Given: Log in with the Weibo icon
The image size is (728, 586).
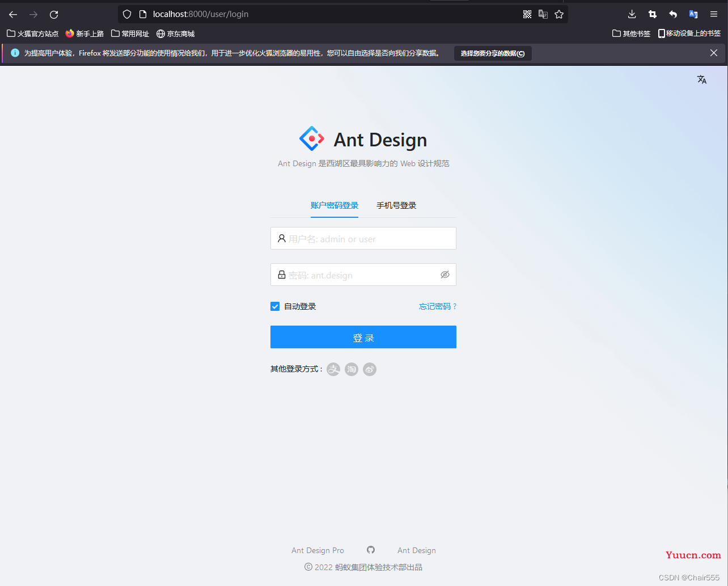Looking at the screenshot, I should click(370, 369).
